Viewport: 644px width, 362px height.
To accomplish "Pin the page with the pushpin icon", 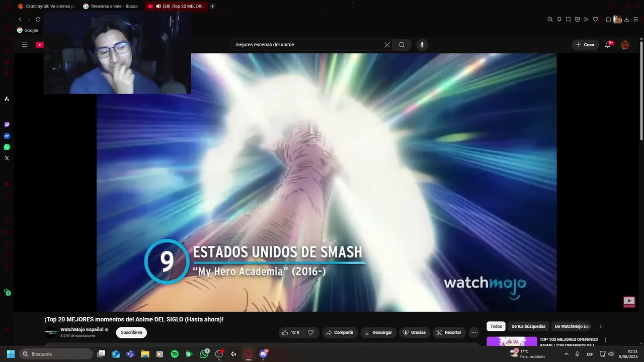I will (559, 19).
